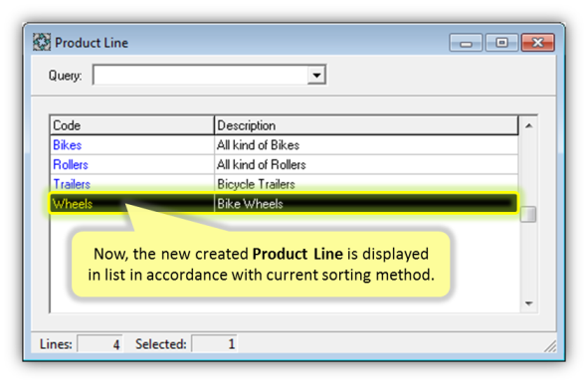Viewport: 588px width, 384px height.
Task: Click the scrollbar up arrow
Action: click(528, 125)
